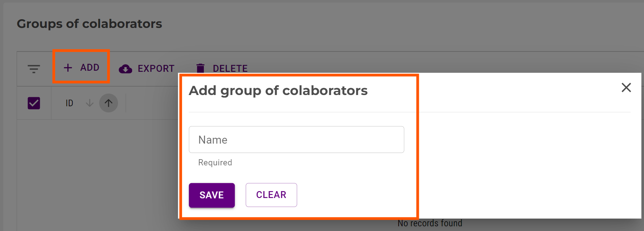Focus the Name input field
The width and height of the screenshot is (644, 231).
[296, 140]
